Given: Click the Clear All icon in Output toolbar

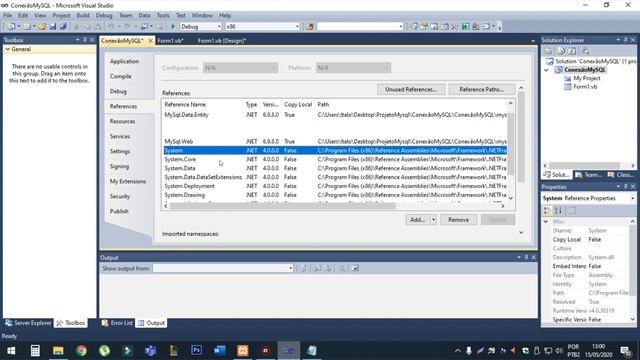Looking at the screenshot, I should click(x=342, y=268).
